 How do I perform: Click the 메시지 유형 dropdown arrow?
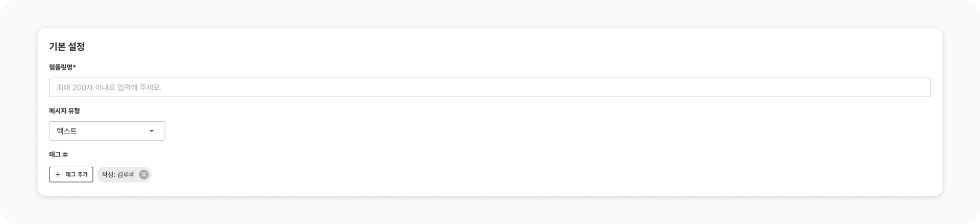point(152,131)
